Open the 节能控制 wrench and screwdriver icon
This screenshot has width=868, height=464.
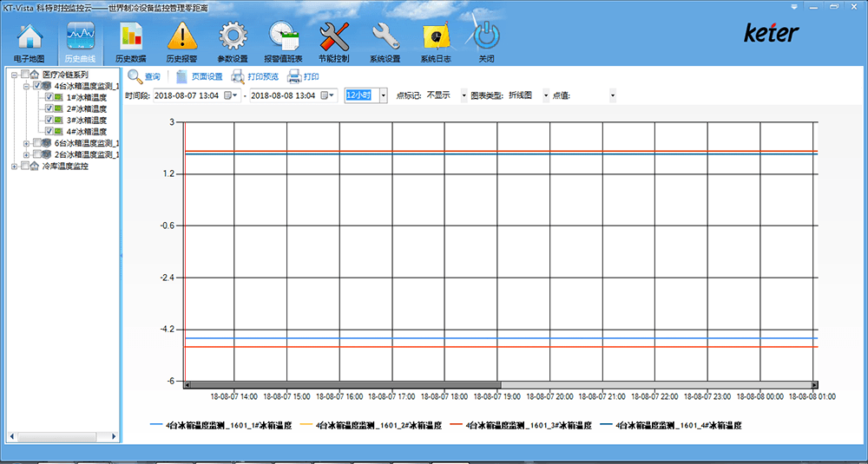[334, 37]
